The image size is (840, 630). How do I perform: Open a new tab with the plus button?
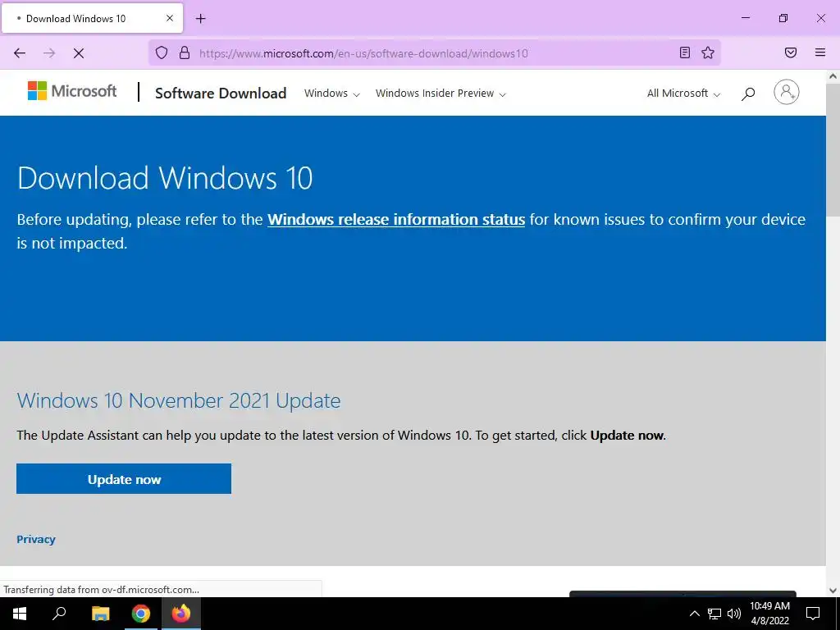201,19
